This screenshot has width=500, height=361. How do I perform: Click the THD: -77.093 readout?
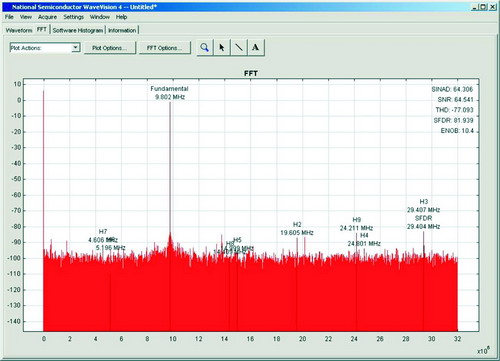pyautogui.click(x=454, y=110)
